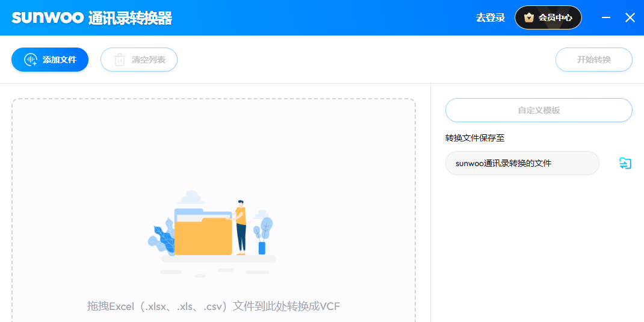This screenshot has height=322, width=644.
Task: Click the sunwoo通讯录转换的文件 save path field
Action: 522,163
